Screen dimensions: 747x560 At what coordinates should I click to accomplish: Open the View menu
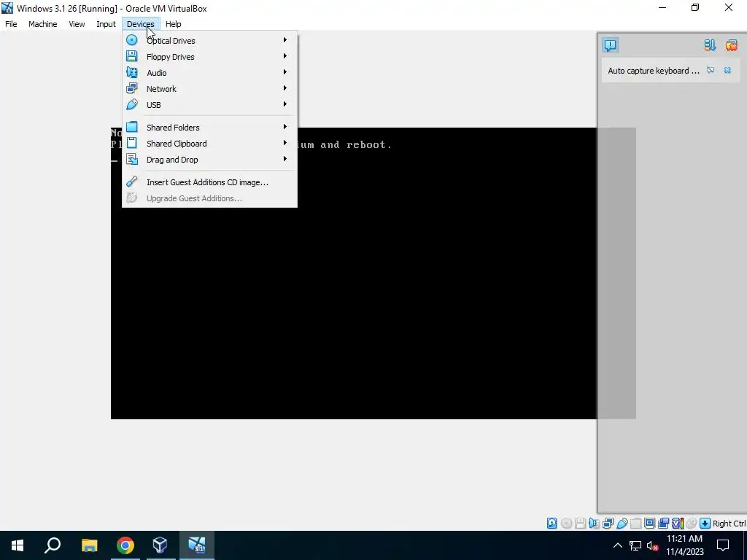tap(77, 24)
